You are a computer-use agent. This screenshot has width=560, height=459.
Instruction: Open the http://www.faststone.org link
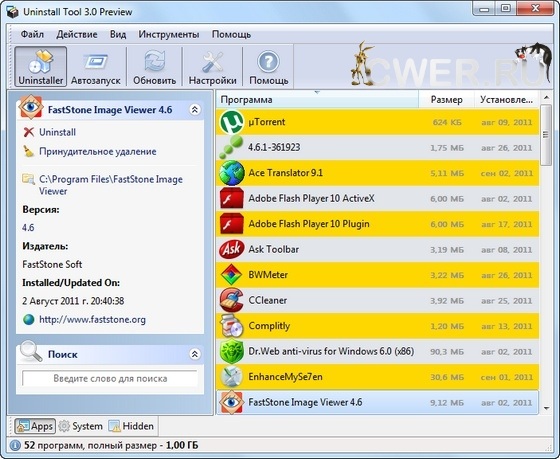pyautogui.click(x=92, y=319)
